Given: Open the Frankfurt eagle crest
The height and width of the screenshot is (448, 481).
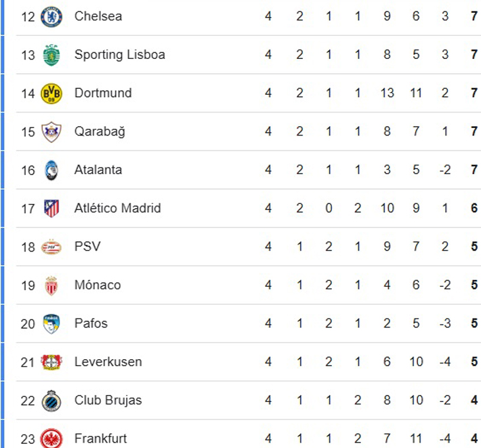Looking at the screenshot, I should pos(51,438).
